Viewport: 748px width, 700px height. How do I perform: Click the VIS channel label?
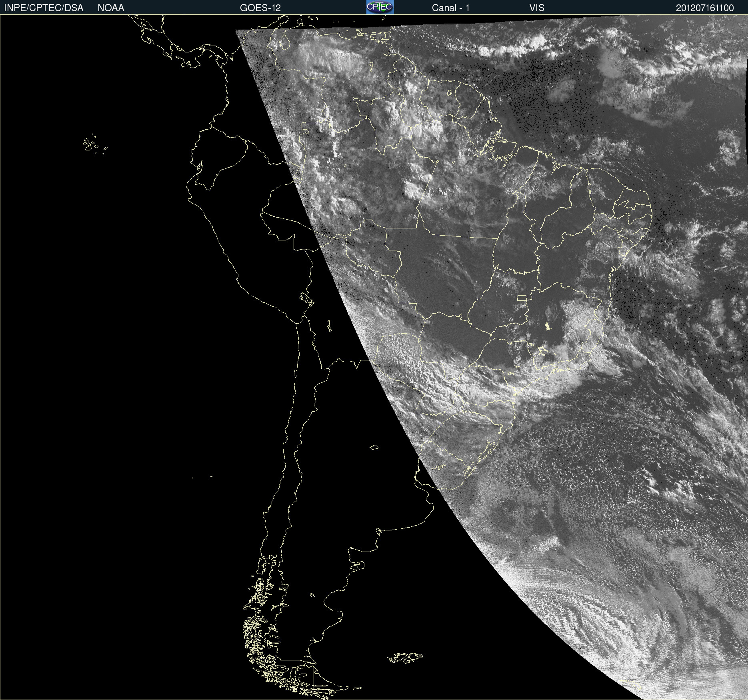tap(537, 8)
